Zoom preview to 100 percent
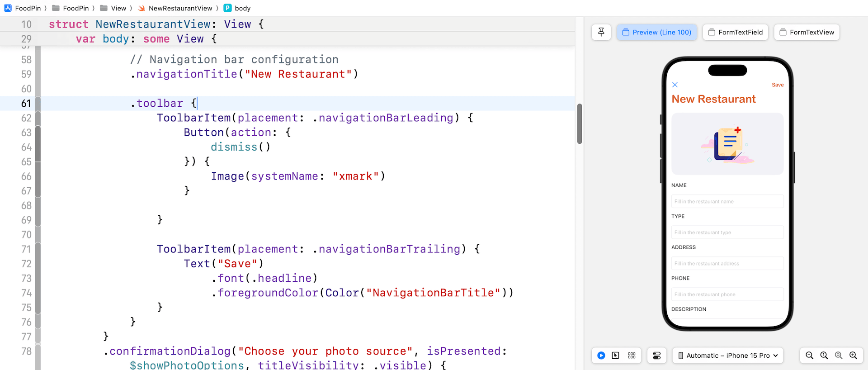This screenshot has width=868, height=370. coord(824,356)
